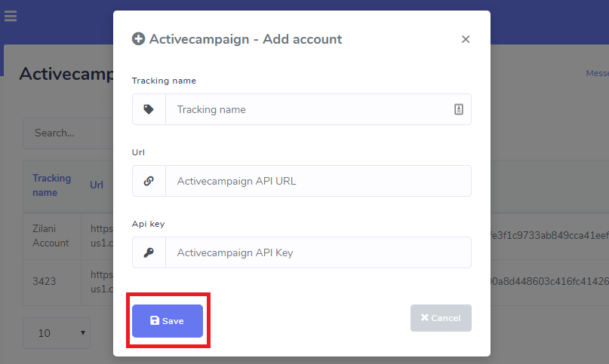Open the rows-per-page dropdown showing 10
The image size is (609, 364).
[57, 332]
